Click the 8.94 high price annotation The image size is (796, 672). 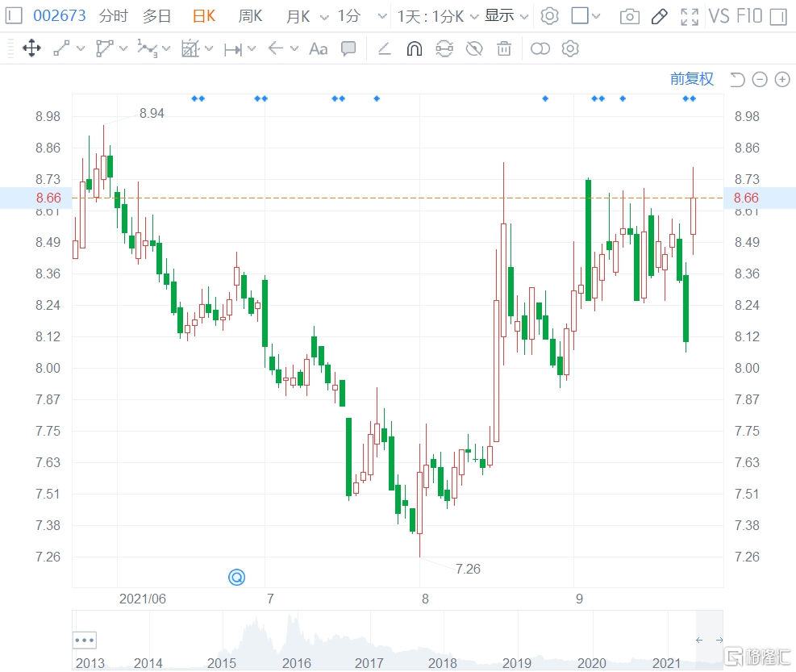point(152,113)
